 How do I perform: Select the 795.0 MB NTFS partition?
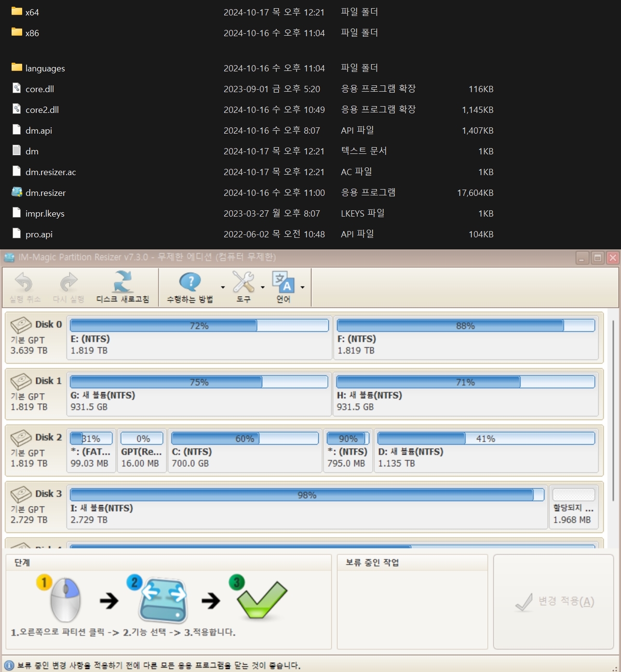[348, 451]
